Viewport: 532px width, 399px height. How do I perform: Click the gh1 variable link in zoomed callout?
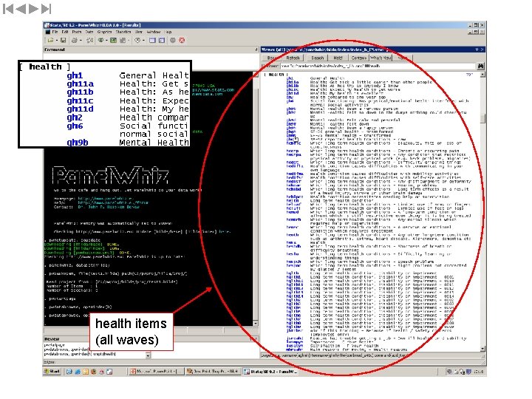tap(75, 75)
